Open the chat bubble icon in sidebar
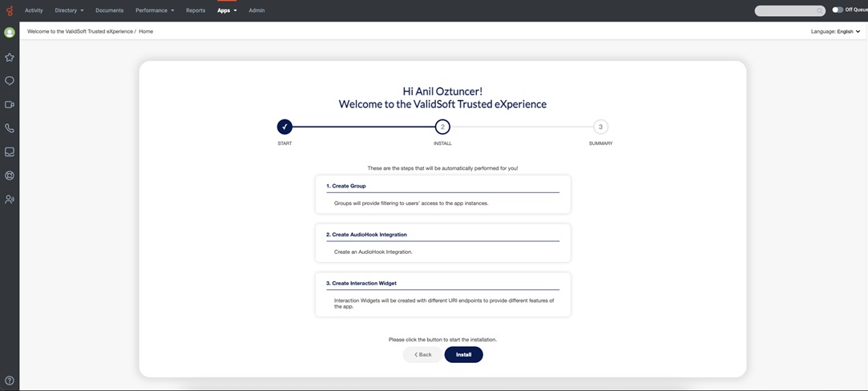Image resolution: width=868 pixels, height=391 pixels. coord(10,81)
